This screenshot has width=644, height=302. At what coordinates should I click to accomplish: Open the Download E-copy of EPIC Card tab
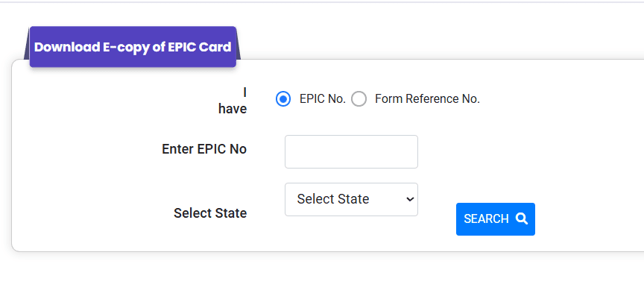point(133,47)
